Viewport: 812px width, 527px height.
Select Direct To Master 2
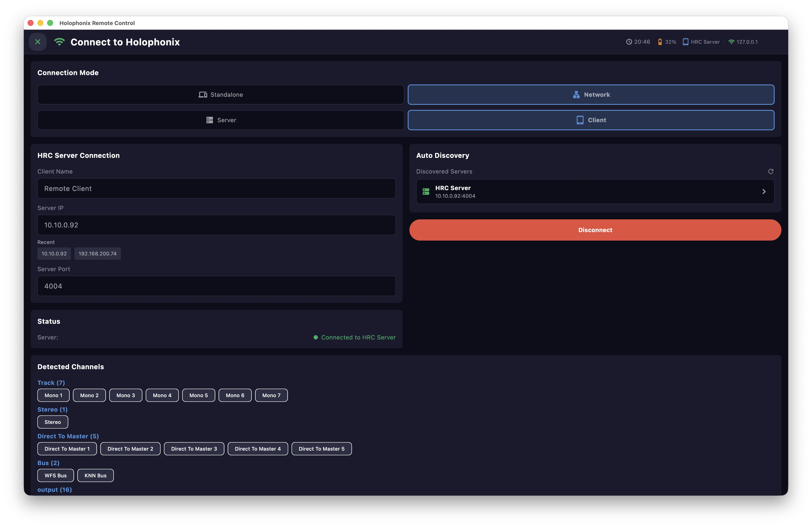[130, 449]
